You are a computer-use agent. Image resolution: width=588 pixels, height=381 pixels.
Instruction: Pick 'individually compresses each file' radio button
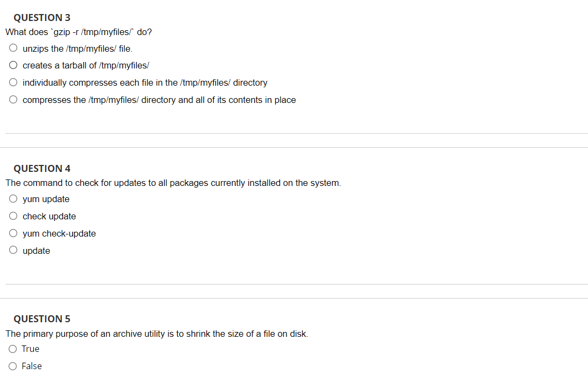[x=13, y=82]
